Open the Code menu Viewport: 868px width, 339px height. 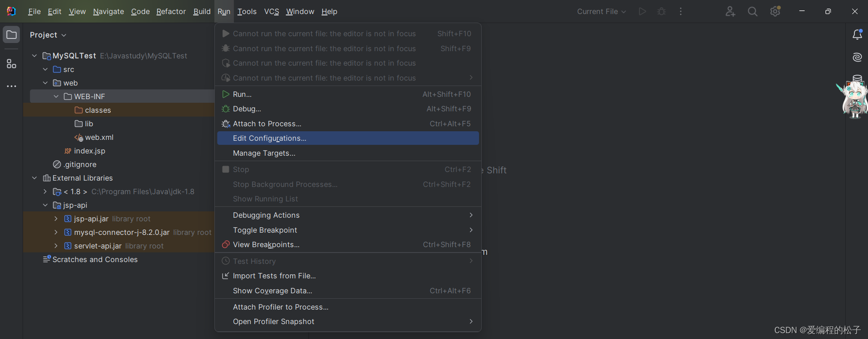click(140, 11)
